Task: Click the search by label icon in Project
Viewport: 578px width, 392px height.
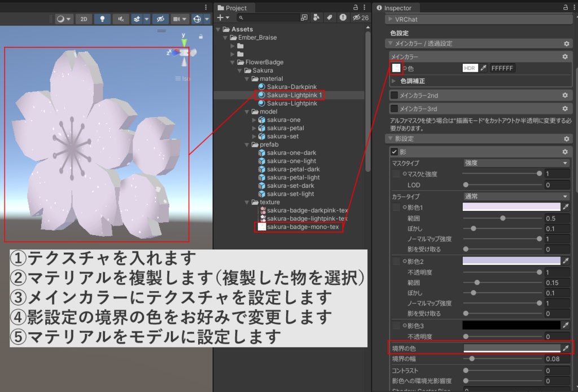Action: pos(330,17)
